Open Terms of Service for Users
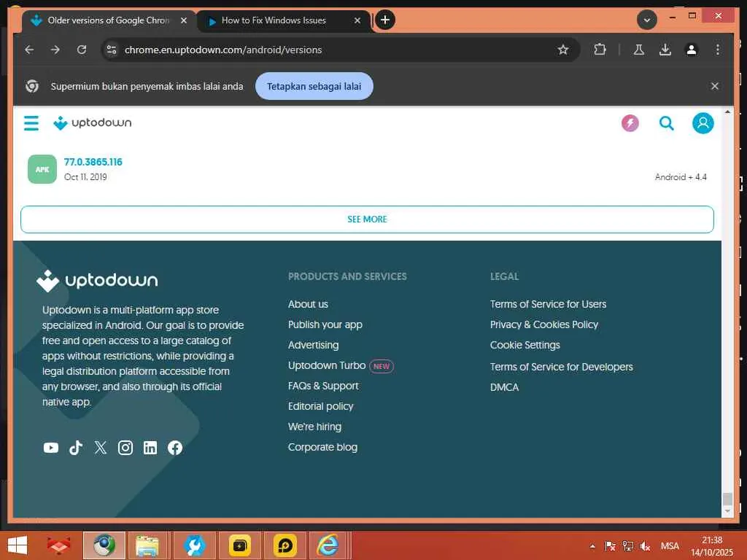This screenshot has height=560, width=747. (549, 304)
